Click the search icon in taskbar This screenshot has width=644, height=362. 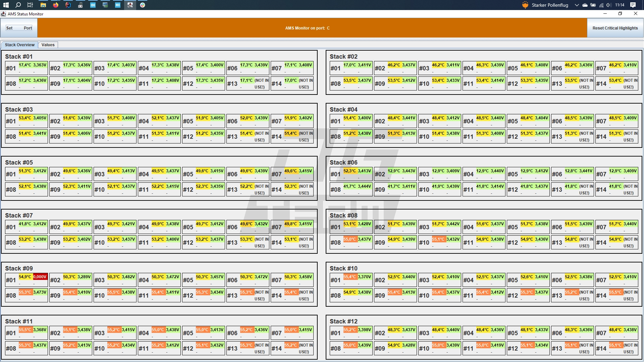18,5
